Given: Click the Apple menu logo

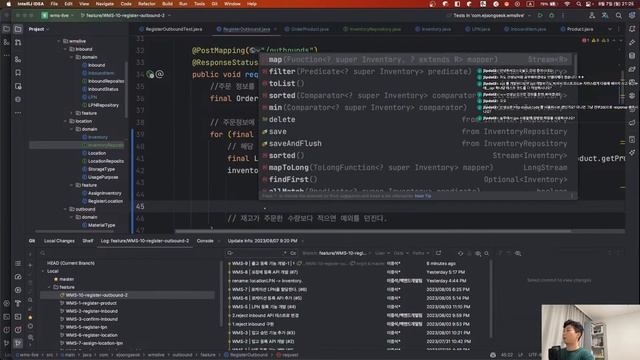Looking at the screenshot, I should click(8, 4).
